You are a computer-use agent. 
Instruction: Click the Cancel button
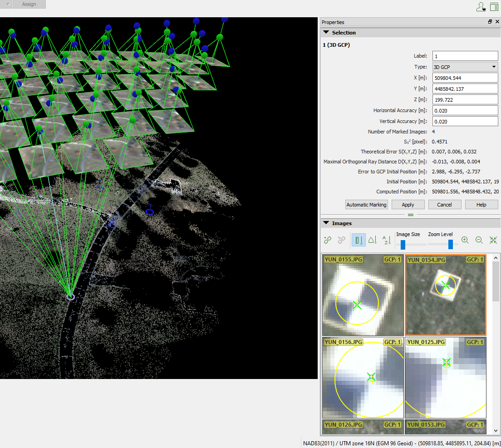444,205
